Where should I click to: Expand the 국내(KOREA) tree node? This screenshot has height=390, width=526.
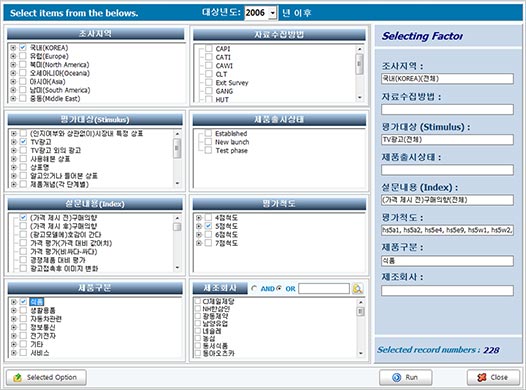point(13,48)
